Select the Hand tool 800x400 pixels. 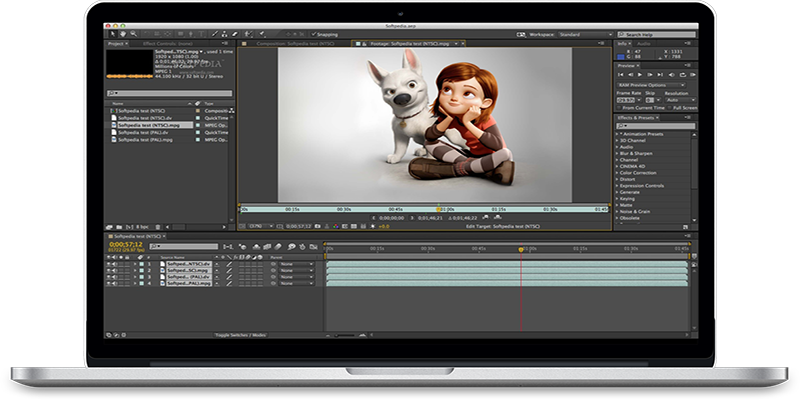(x=123, y=34)
